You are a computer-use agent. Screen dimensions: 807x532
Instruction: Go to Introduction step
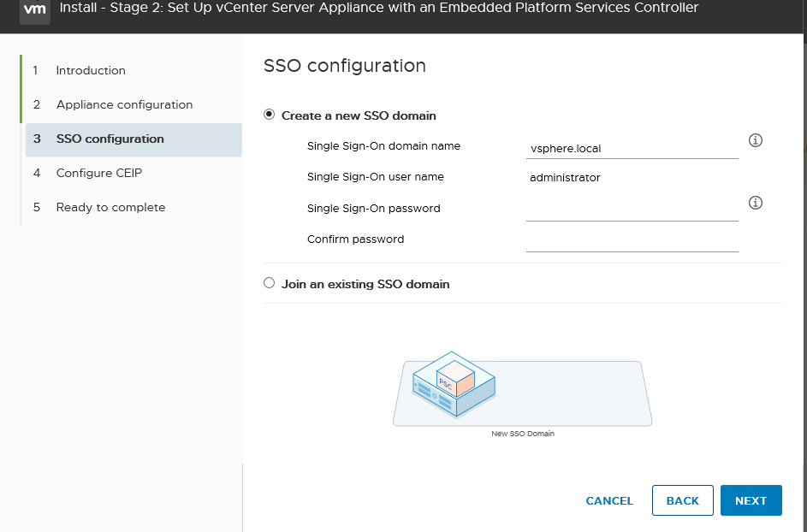click(x=91, y=70)
